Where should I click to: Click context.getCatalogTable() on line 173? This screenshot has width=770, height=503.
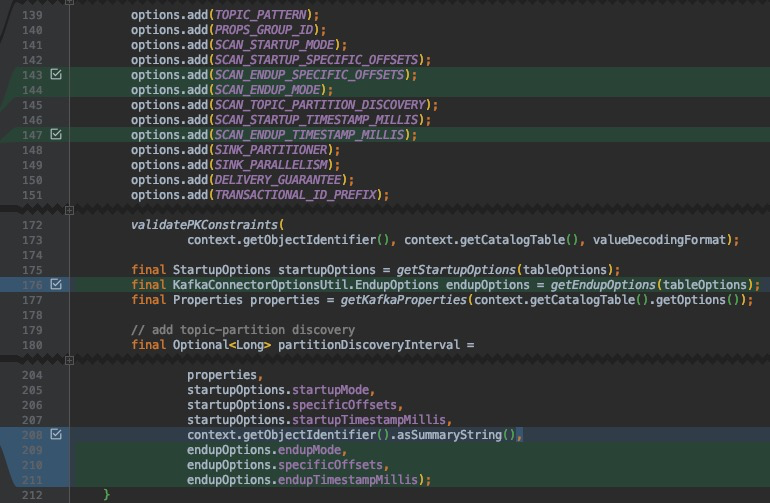click(492, 240)
